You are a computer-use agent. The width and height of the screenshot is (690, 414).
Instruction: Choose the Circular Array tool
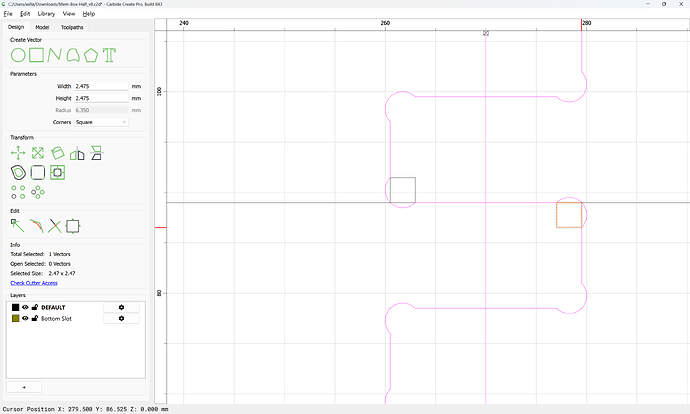point(38,192)
